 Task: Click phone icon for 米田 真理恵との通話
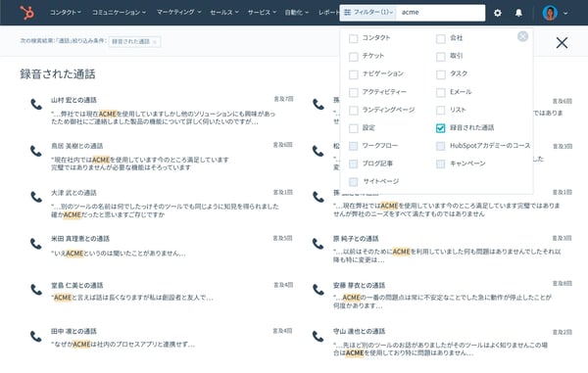[x=36, y=244]
